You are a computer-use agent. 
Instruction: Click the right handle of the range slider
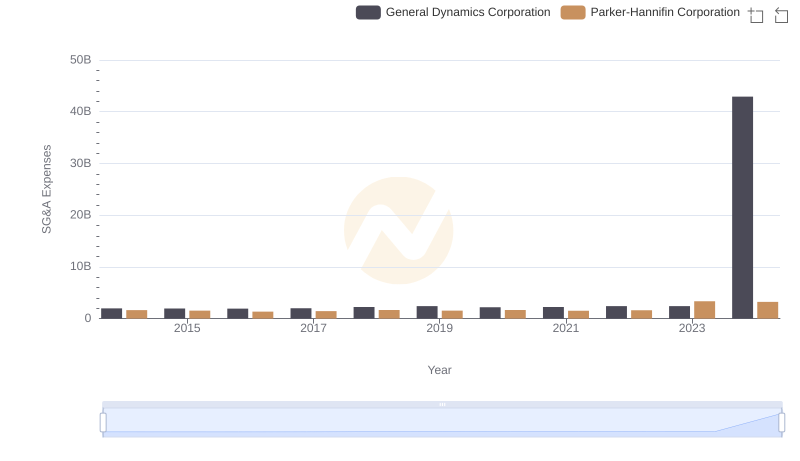click(x=782, y=422)
